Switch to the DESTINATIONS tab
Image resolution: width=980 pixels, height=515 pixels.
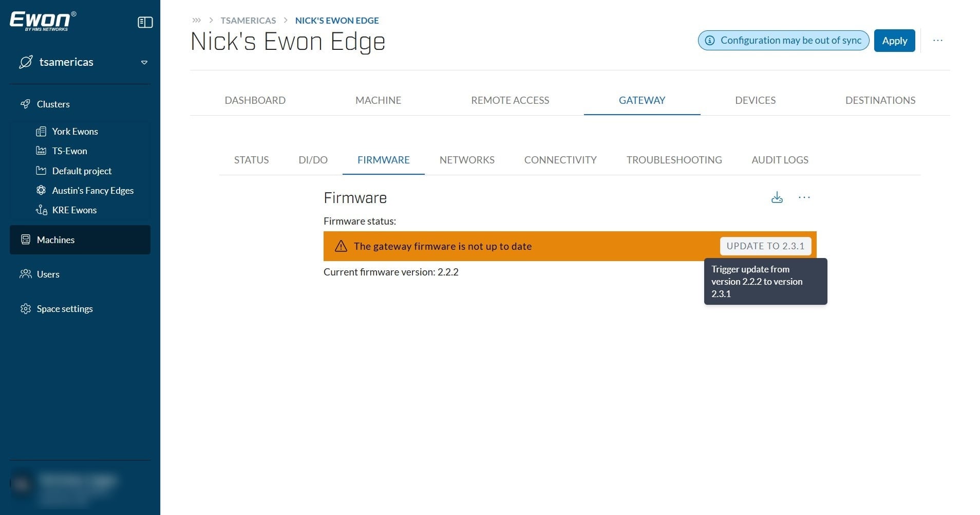pyautogui.click(x=880, y=100)
